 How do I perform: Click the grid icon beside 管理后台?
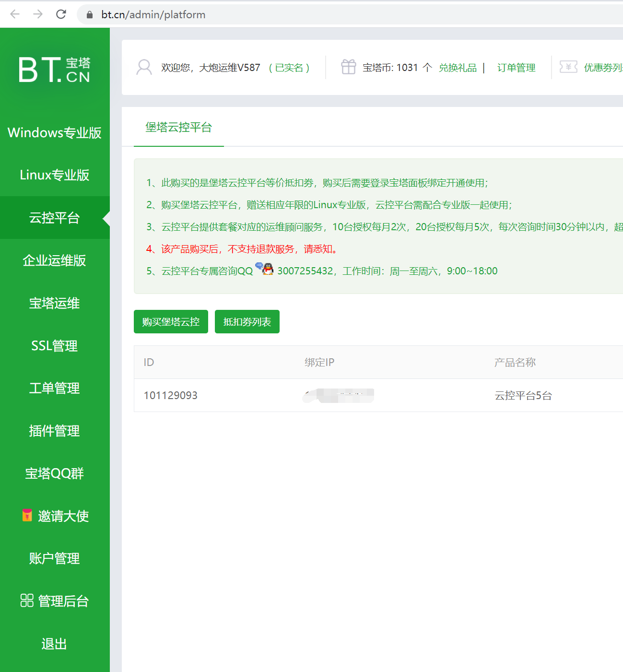point(27,601)
